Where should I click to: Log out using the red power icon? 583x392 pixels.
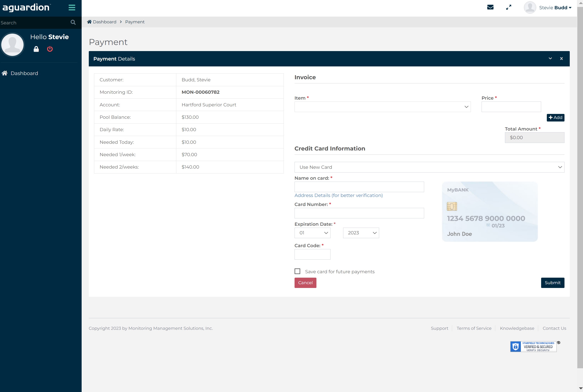(49, 49)
